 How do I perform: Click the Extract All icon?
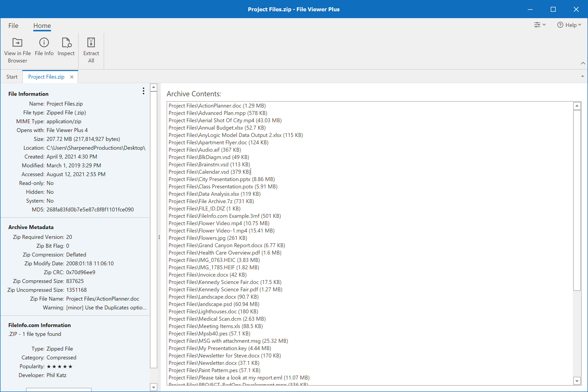click(x=91, y=42)
